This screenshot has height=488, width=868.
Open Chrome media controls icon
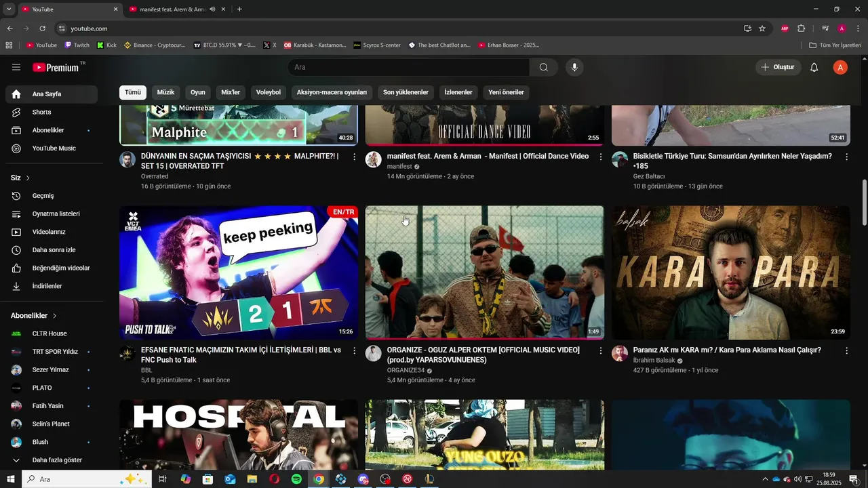(825, 28)
